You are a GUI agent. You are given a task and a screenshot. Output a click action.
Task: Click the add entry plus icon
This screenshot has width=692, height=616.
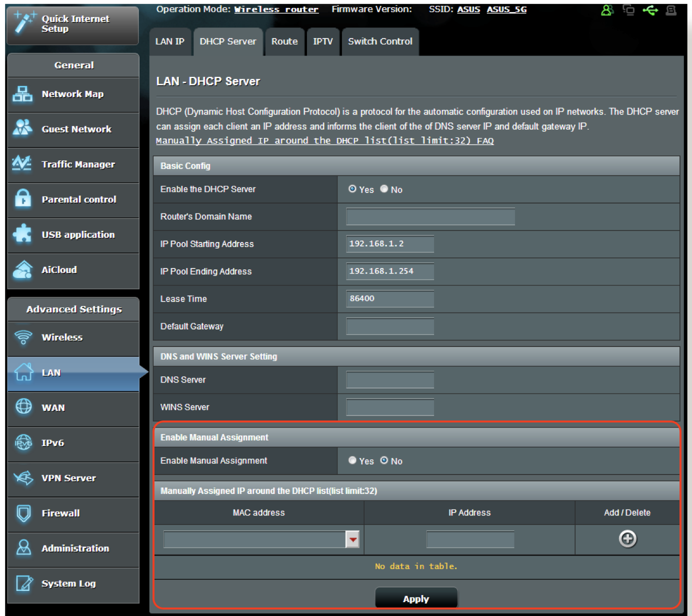point(627,539)
